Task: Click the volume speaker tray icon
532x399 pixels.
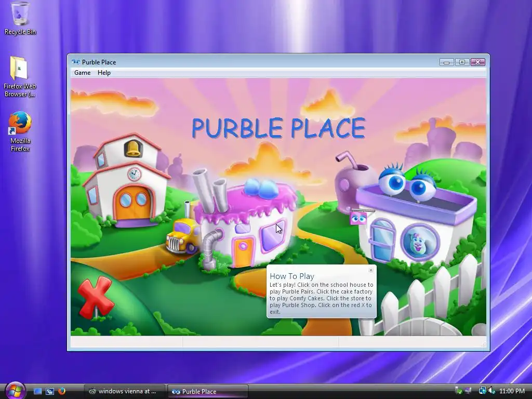Action: click(x=491, y=391)
